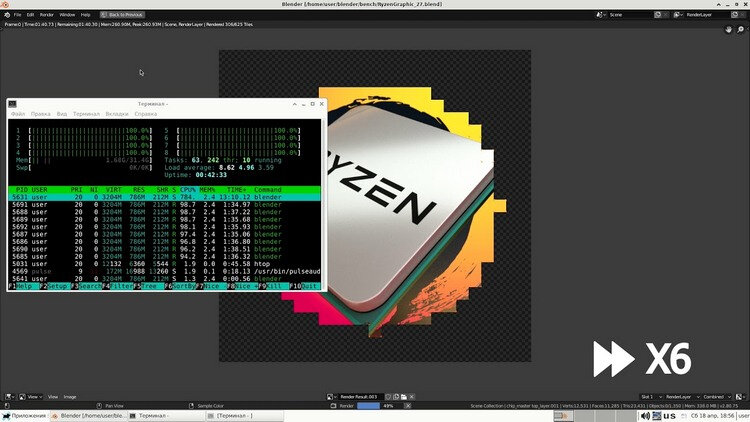Click htop F9 Kill button

(x=274, y=286)
